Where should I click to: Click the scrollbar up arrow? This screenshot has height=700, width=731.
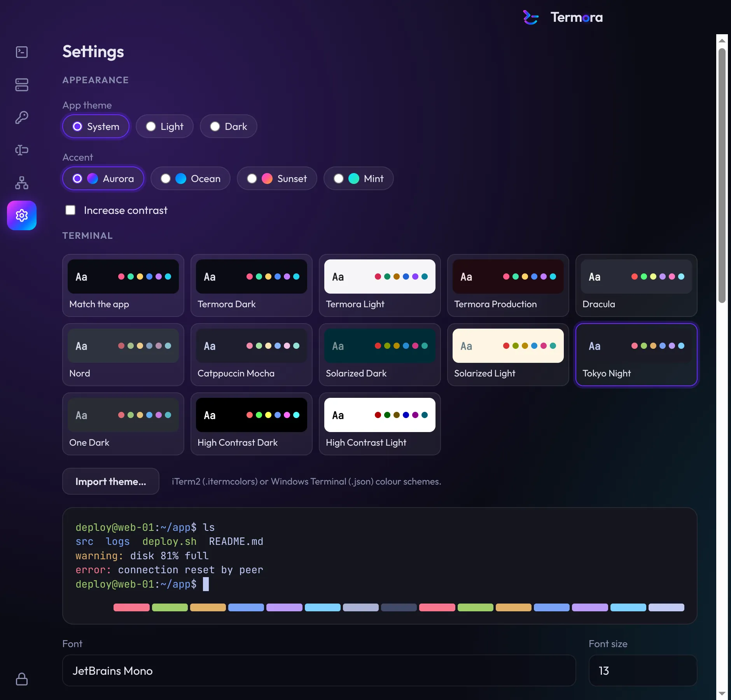tap(722, 40)
